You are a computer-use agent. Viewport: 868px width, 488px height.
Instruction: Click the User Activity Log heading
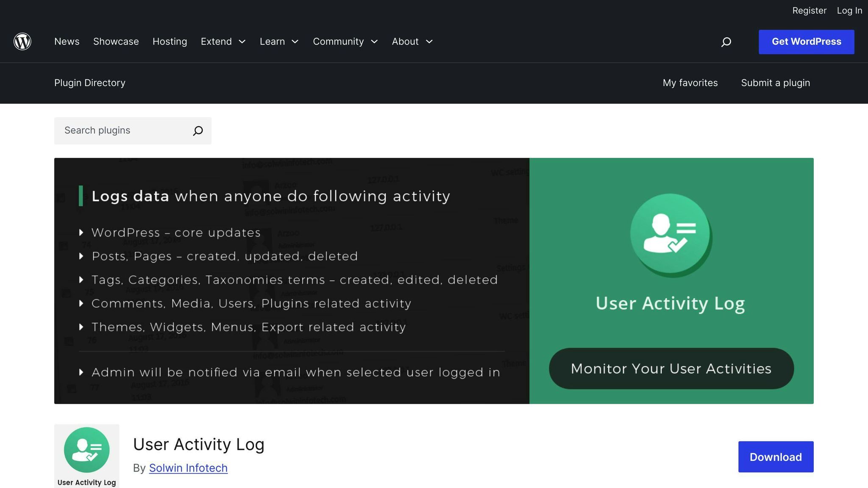(199, 444)
